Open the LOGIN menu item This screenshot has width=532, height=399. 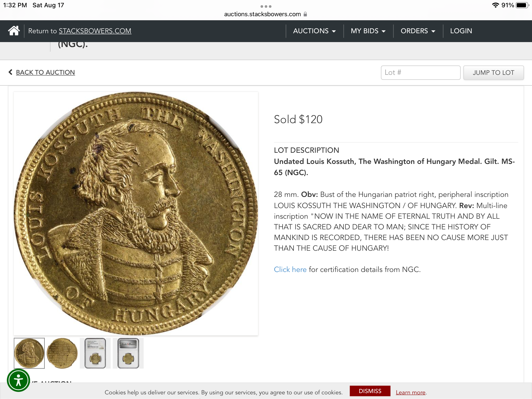coord(461,31)
